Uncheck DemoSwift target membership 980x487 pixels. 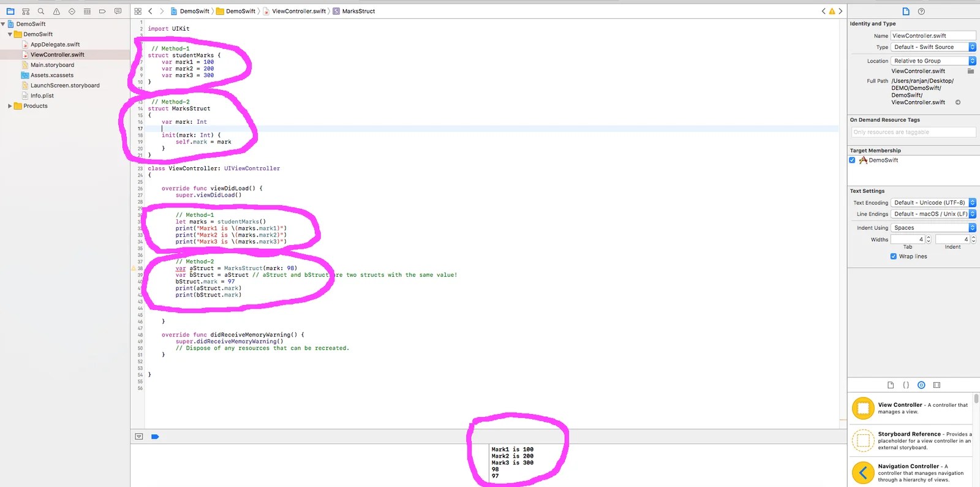(x=852, y=160)
